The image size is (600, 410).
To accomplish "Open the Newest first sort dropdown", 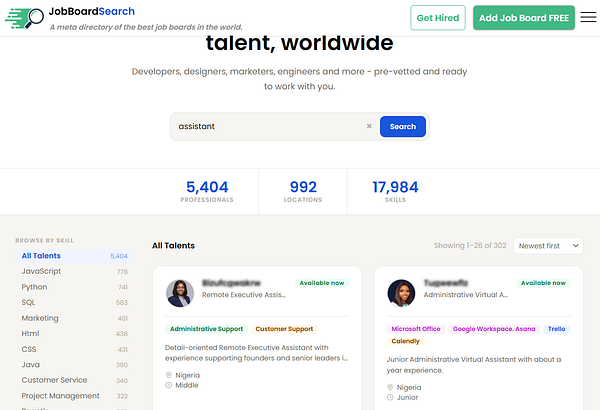I will [x=548, y=246].
